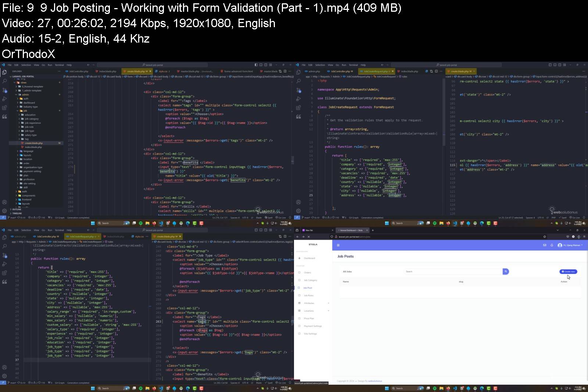Click Search field in All Jobs card
588x392 pixels.
[x=453, y=272]
